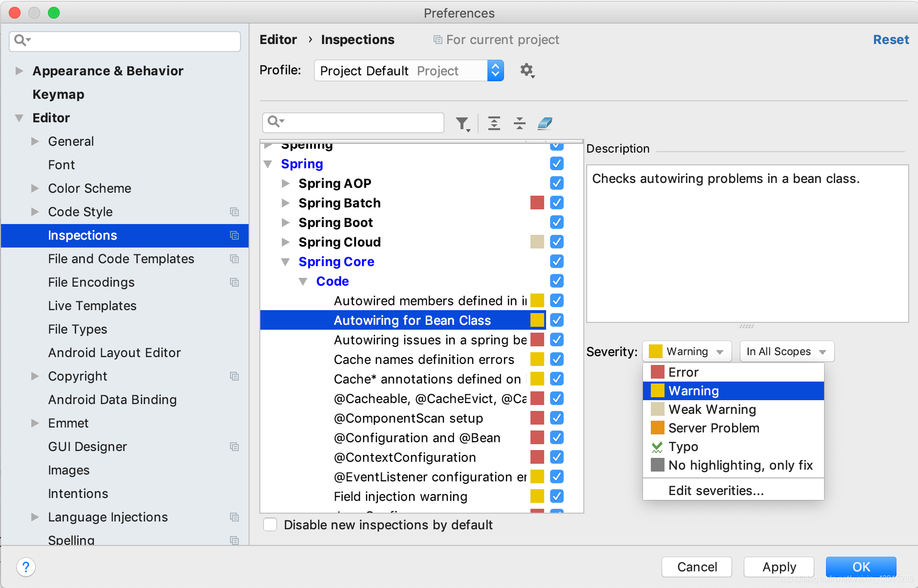Open File Types settings
The width and height of the screenshot is (918, 588).
click(x=77, y=329)
